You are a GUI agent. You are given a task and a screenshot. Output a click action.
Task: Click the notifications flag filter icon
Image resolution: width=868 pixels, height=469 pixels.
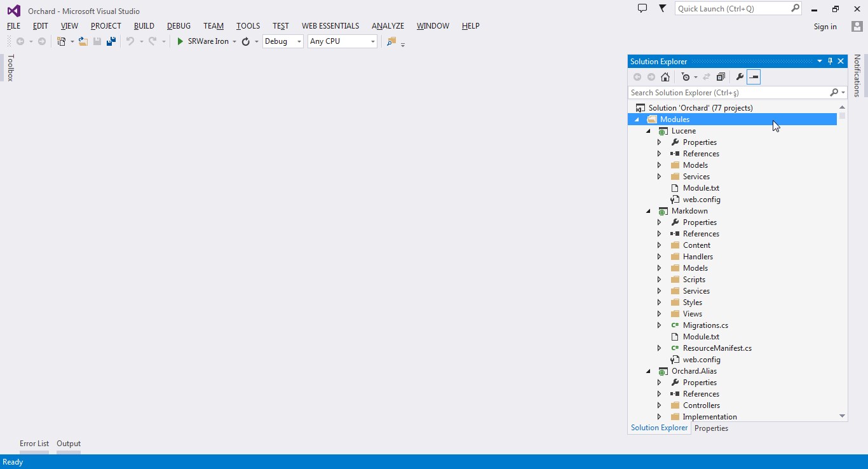pyautogui.click(x=662, y=8)
